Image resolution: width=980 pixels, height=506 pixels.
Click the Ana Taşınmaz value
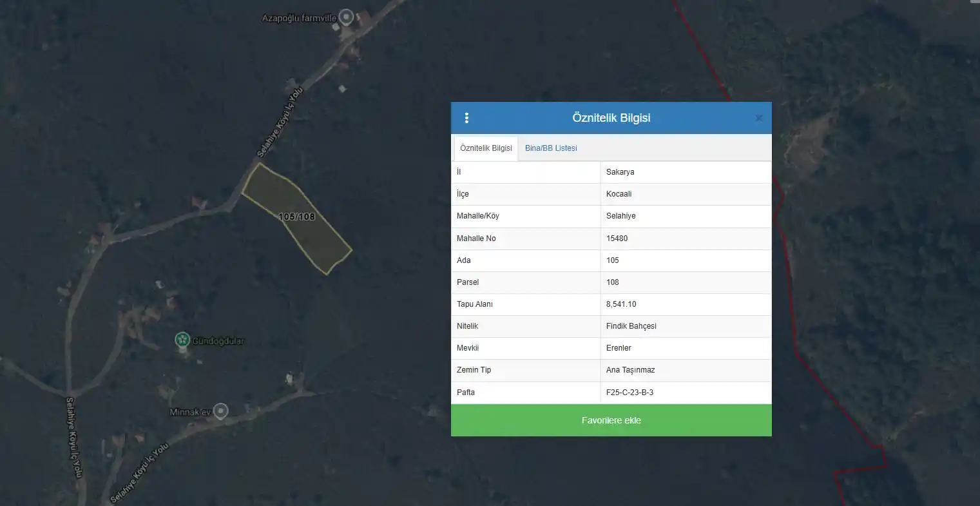coord(630,370)
